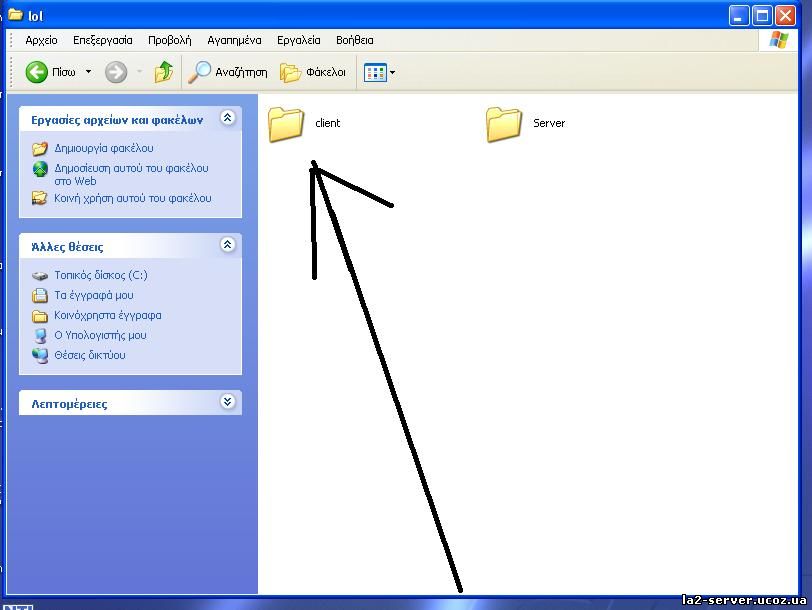Click the Windows flag logo in menu bar
The height and width of the screenshot is (610, 812).
tap(778, 40)
